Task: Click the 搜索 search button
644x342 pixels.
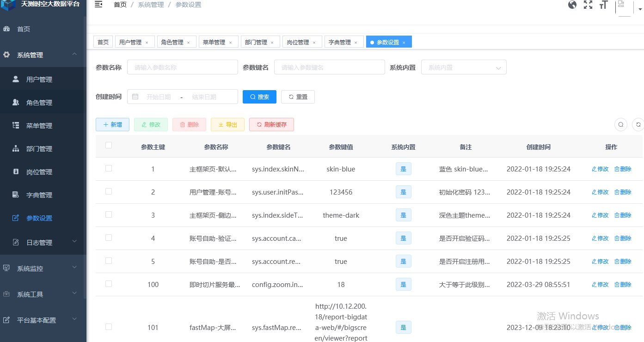Action: coord(259,97)
